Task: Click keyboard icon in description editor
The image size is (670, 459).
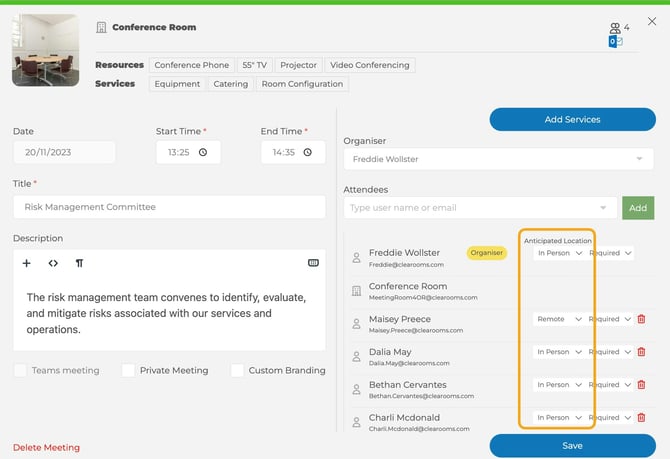Action: click(x=313, y=263)
